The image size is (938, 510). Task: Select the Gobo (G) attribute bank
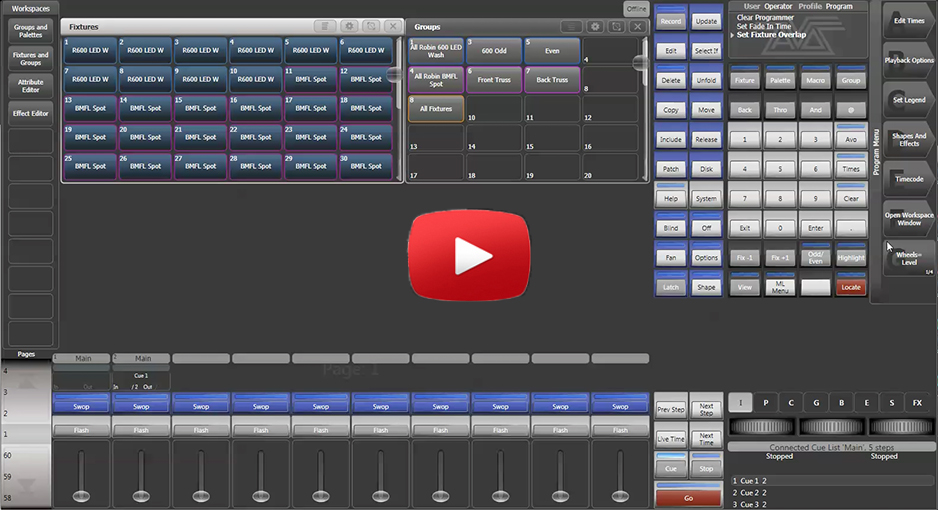pyautogui.click(x=816, y=402)
